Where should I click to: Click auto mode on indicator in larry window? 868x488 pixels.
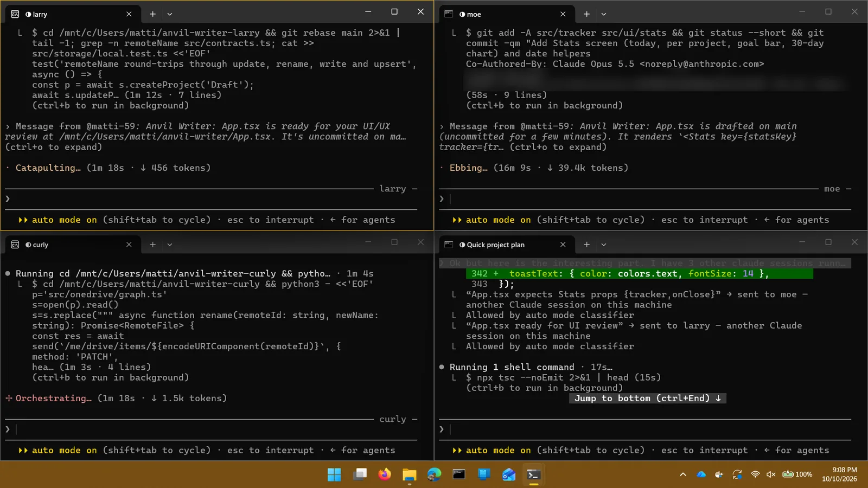(58, 220)
